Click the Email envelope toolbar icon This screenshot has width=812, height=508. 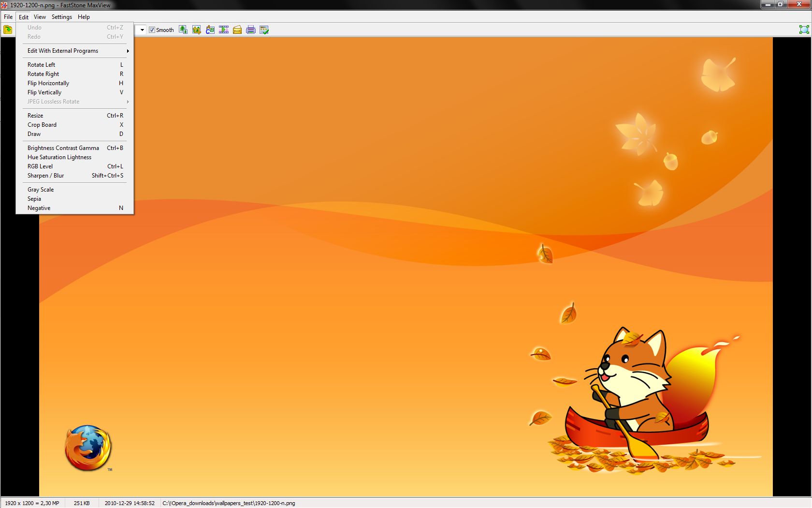click(x=237, y=30)
